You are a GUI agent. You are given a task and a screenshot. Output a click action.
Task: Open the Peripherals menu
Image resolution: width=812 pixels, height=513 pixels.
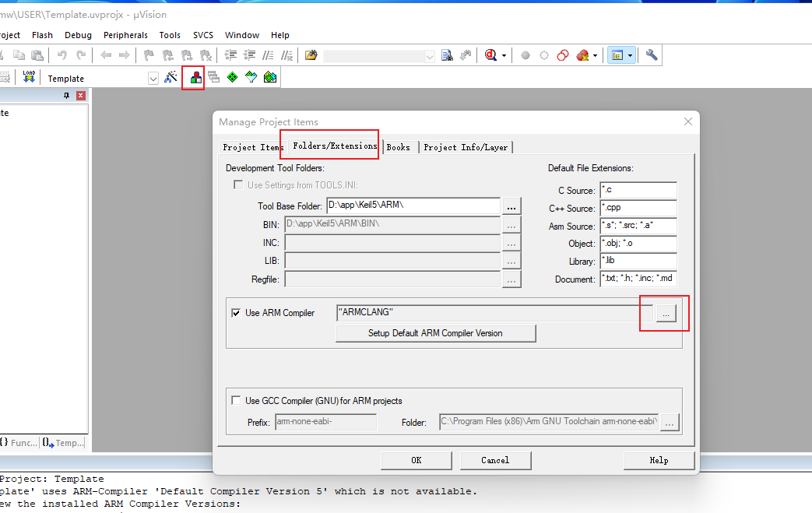125,35
